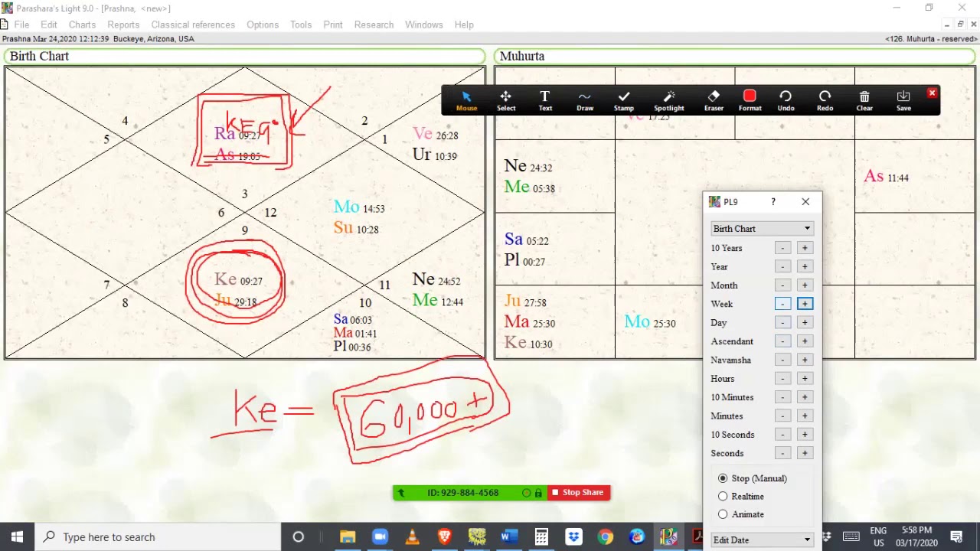Step forward one Day
Image resolution: width=980 pixels, height=551 pixels.
point(805,322)
